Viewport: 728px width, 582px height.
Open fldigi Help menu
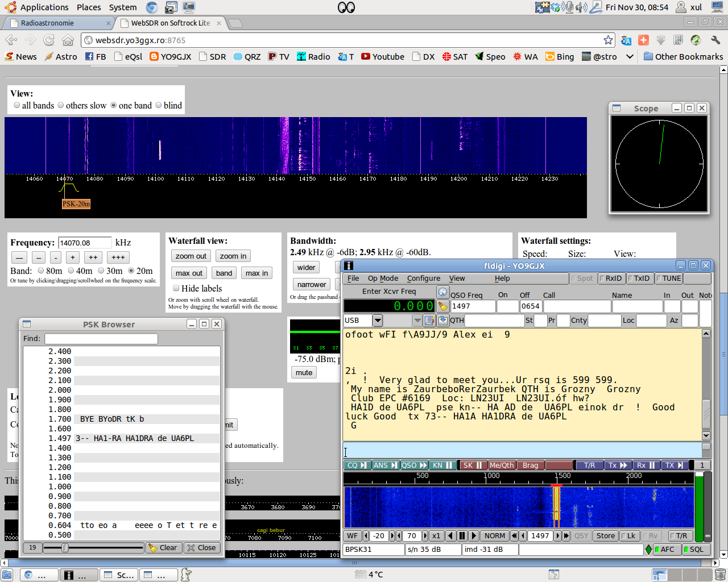[502, 278]
